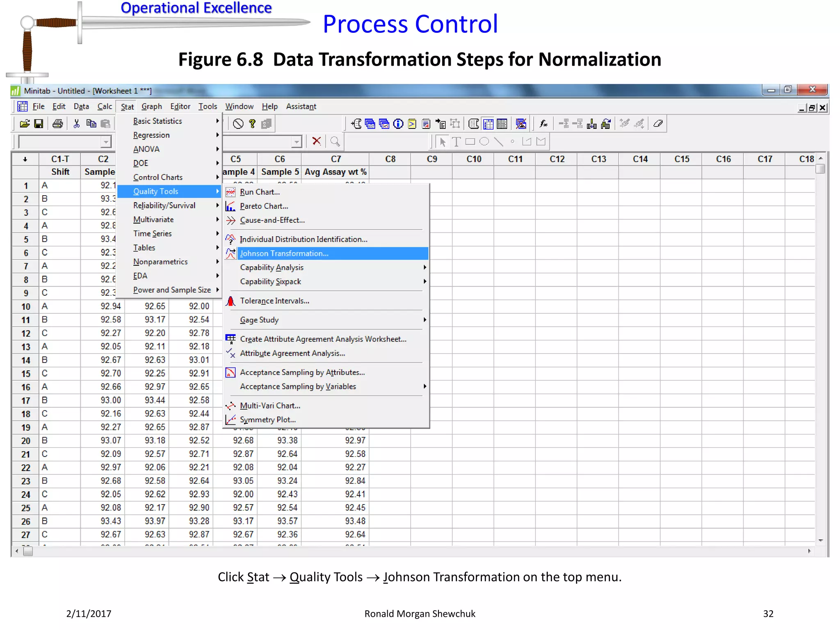Restore the inner worksheet window

(812, 108)
